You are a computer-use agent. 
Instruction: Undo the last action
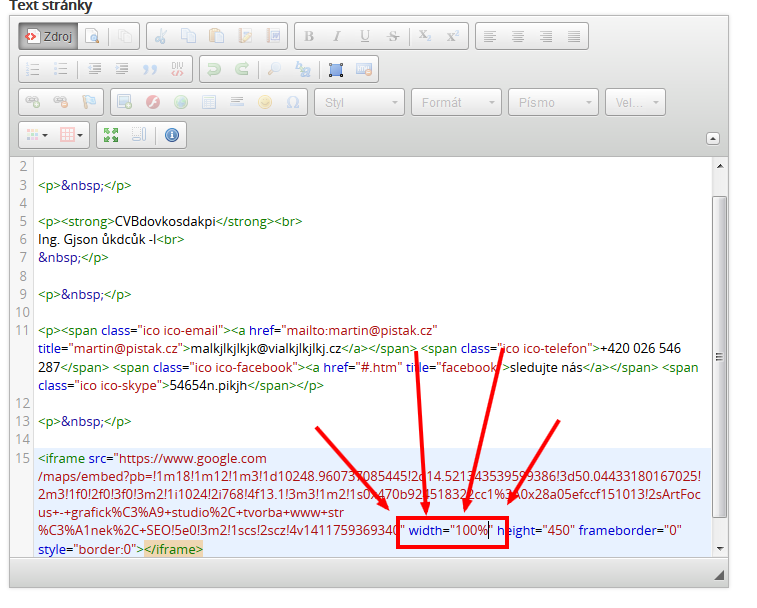pyautogui.click(x=213, y=69)
